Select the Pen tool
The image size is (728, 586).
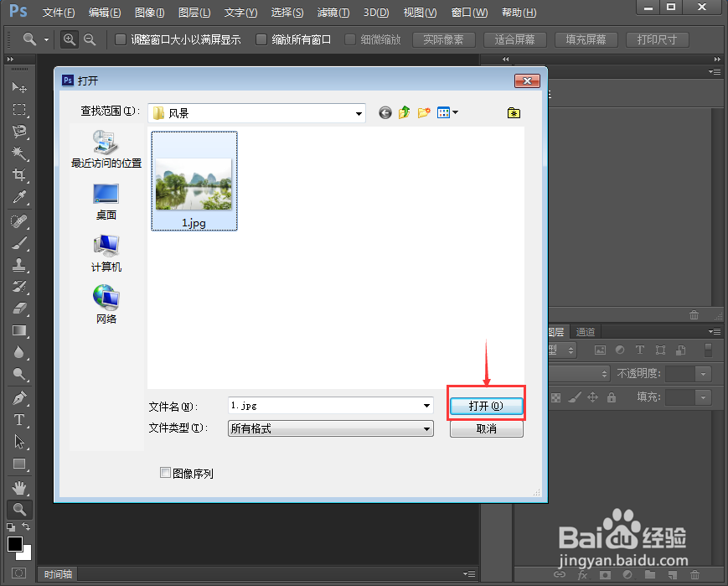click(x=19, y=397)
